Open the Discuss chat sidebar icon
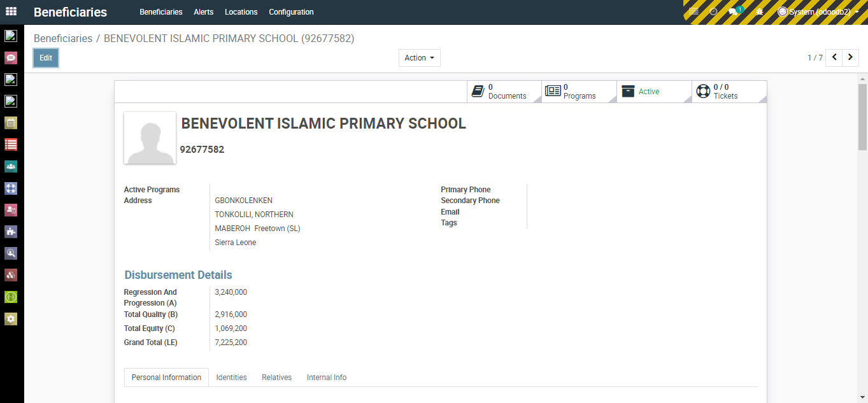Screen dimensions: 868x403 tap(11, 57)
